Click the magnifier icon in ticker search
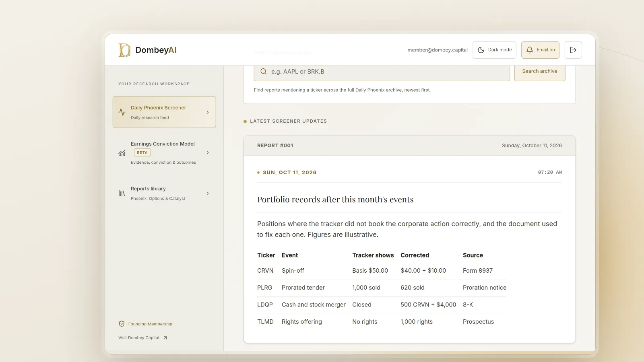This screenshot has height=362, width=644. (264, 72)
